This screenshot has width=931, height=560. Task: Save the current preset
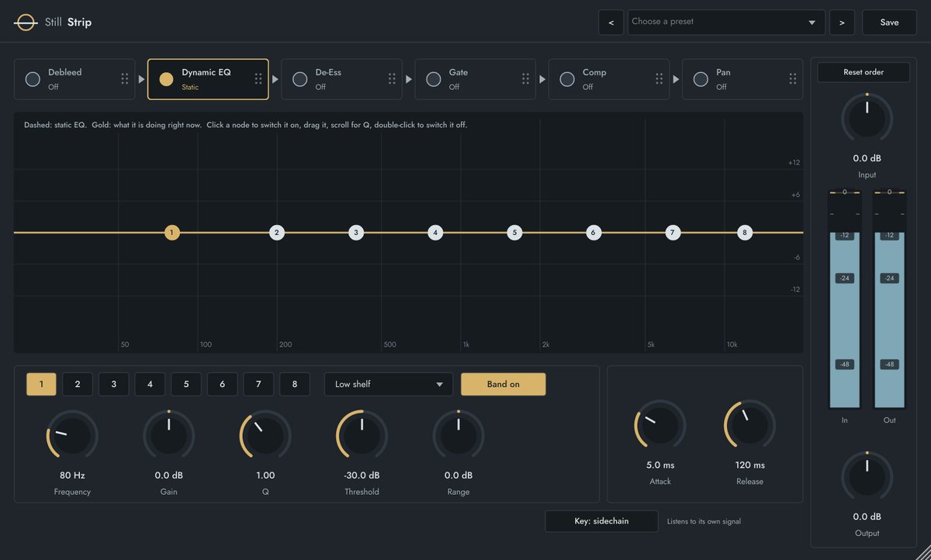coord(889,22)
